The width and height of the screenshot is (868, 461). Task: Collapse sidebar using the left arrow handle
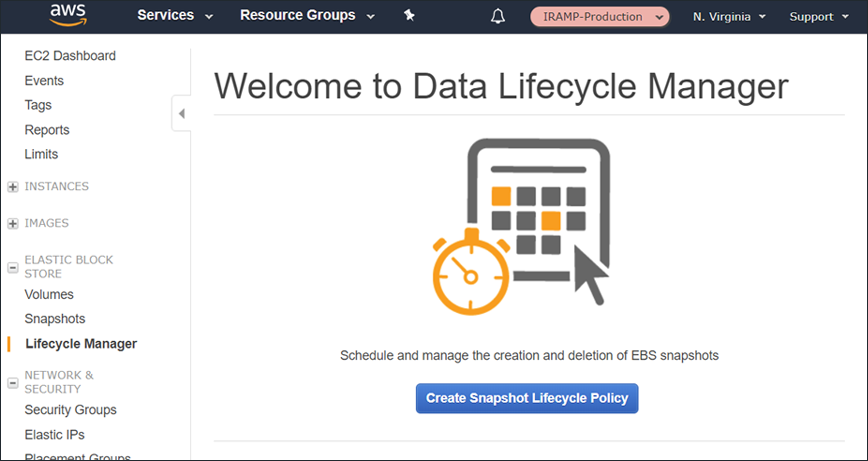[x=182, y=114]
